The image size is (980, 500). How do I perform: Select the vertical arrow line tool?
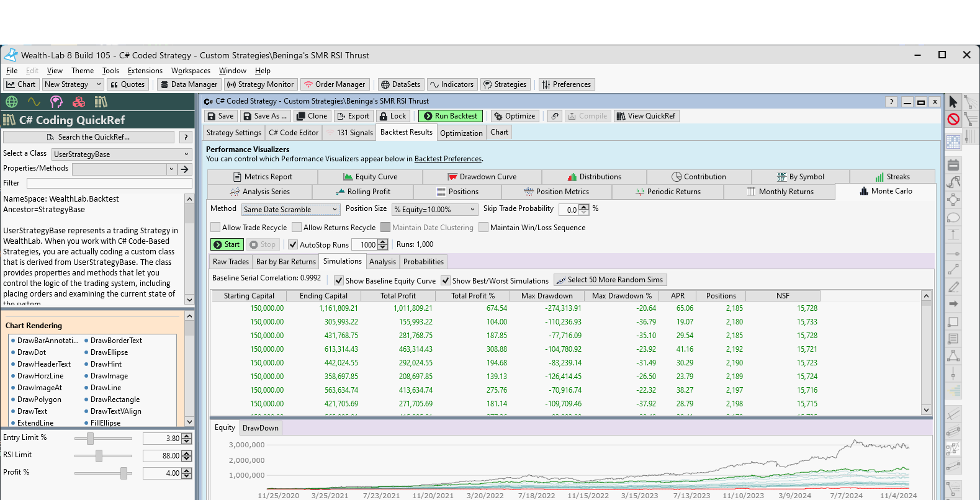(x=953, y=235)
